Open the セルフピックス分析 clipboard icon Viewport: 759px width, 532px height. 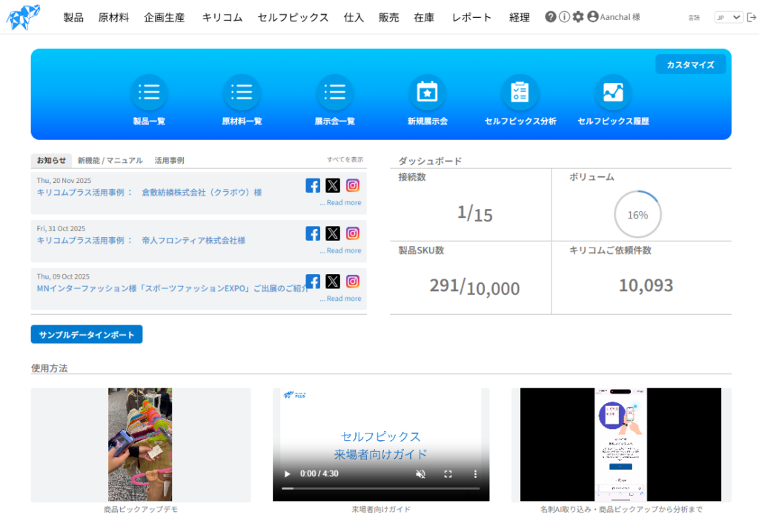click(x=520, y=93)
